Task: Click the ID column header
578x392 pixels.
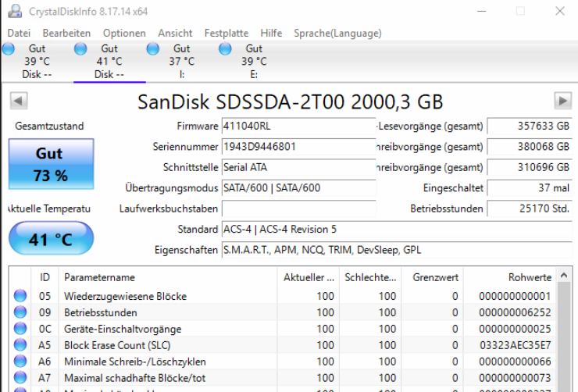Action: pyautogui.click(x=45, y=277)
